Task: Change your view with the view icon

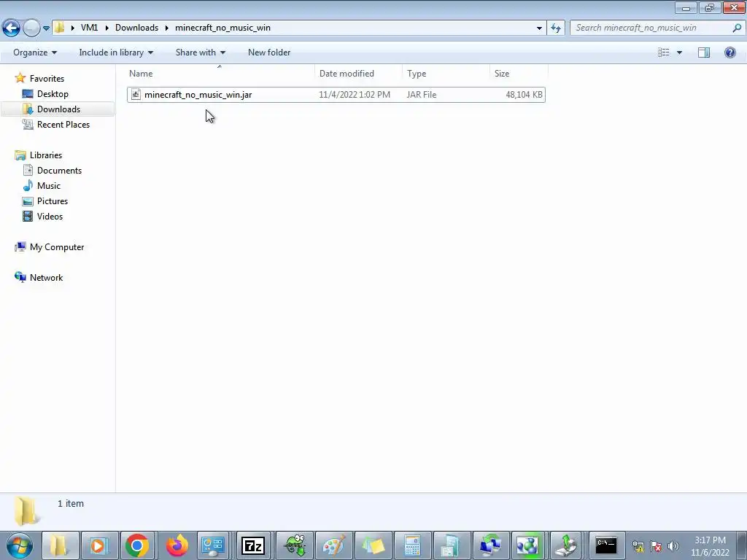Action: tap(663, 52)
